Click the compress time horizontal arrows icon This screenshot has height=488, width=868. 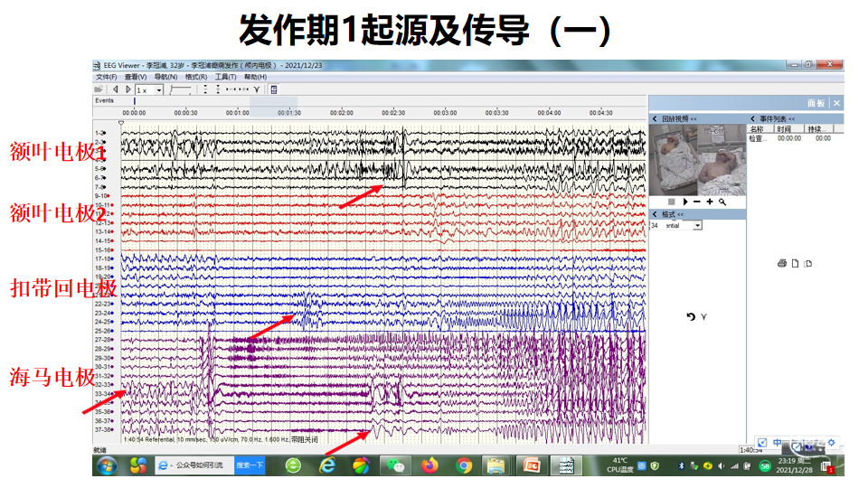tap(231, 89)
